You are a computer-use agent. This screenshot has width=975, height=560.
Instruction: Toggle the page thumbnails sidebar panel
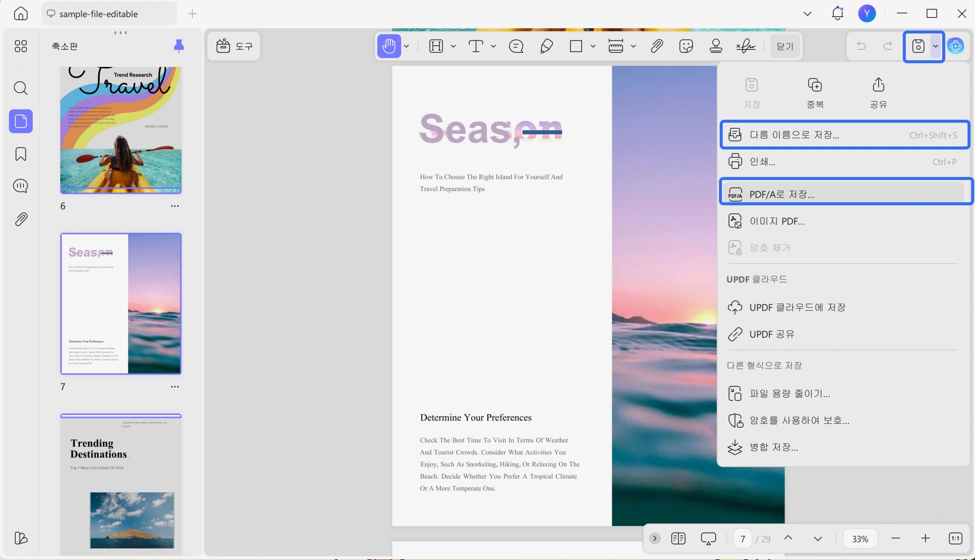tap(21, 121)
